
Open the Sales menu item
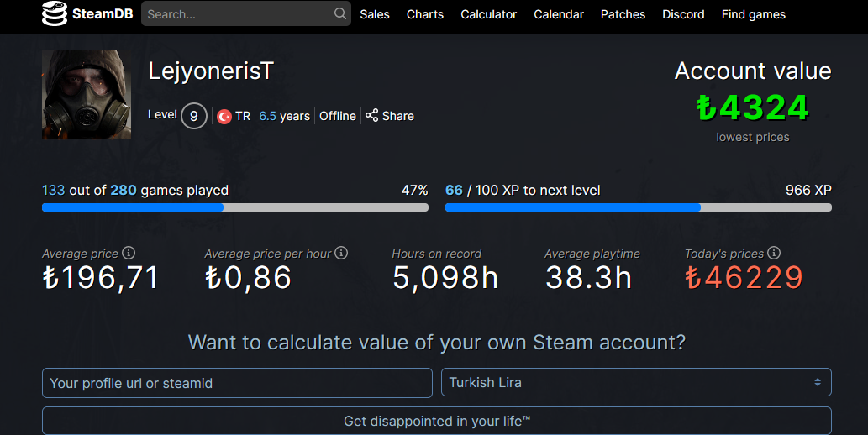[x=375, y=14]
